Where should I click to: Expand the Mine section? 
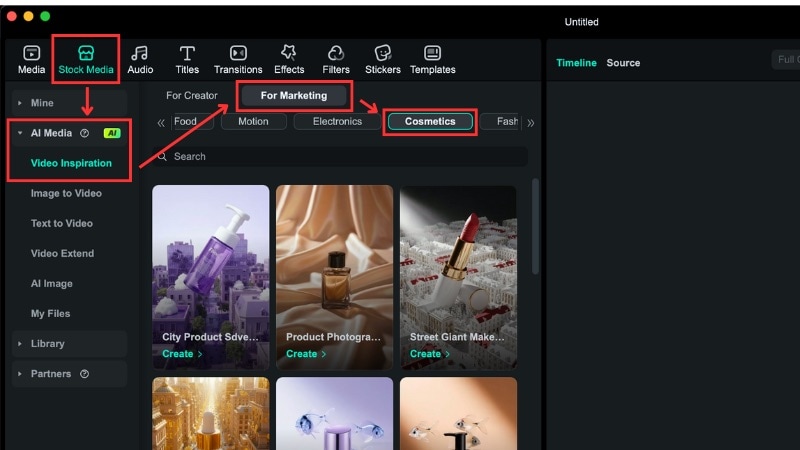pos(19,103)
